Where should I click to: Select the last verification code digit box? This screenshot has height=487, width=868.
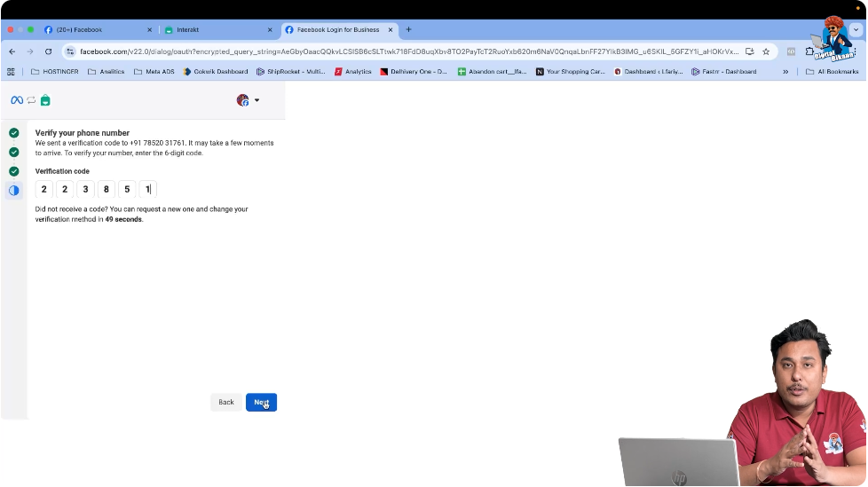point(148,189)
